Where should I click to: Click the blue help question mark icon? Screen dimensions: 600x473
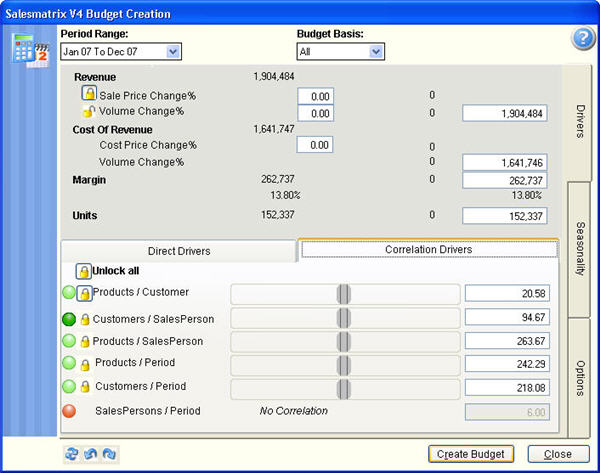582,38
